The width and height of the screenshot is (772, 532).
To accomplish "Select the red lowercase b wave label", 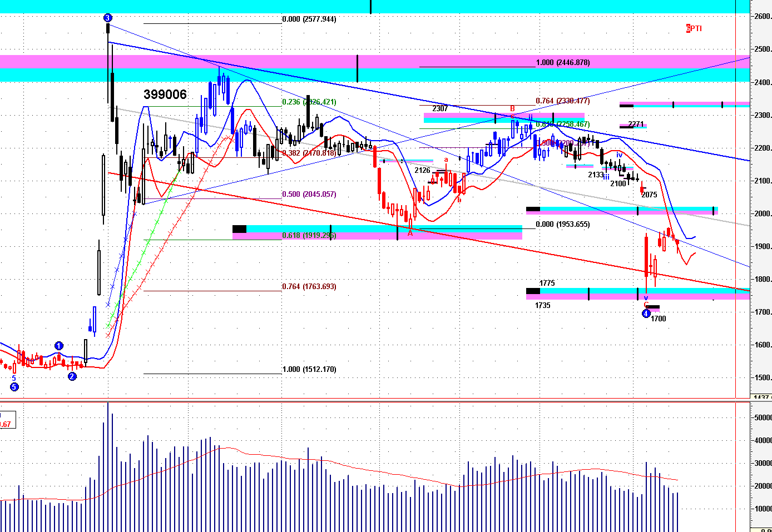I will [459, 200].
